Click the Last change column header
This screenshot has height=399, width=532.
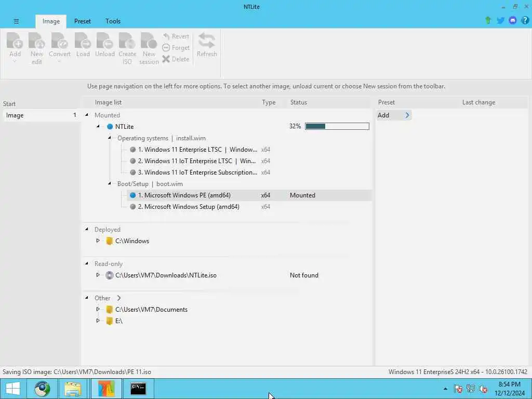478,102
